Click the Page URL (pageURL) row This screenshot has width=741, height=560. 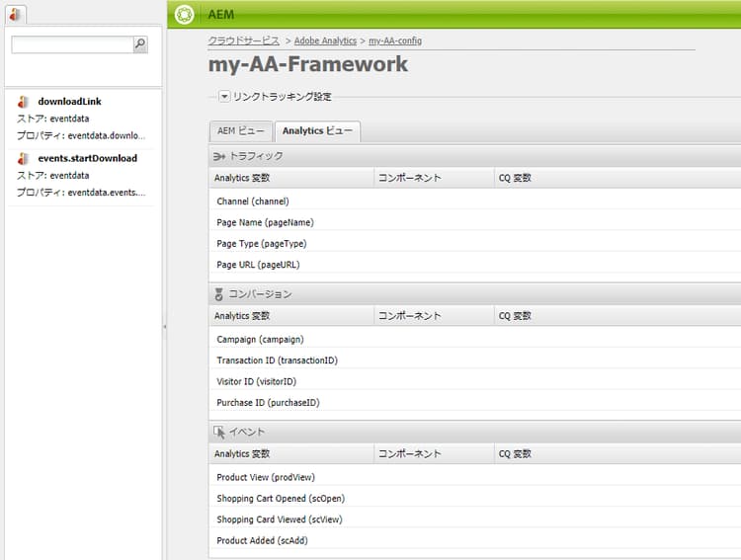[475, 265]
